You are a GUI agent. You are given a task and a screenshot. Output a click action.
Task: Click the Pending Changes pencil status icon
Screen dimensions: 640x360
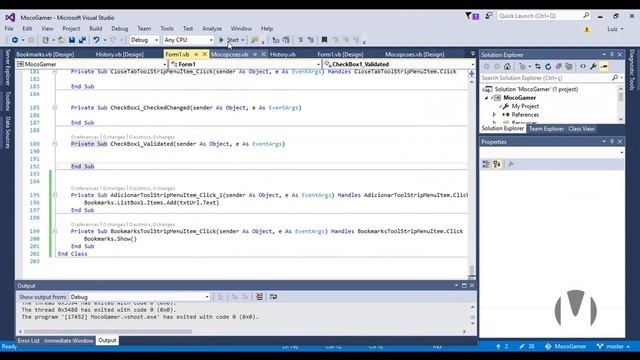(x=522, y=347)
